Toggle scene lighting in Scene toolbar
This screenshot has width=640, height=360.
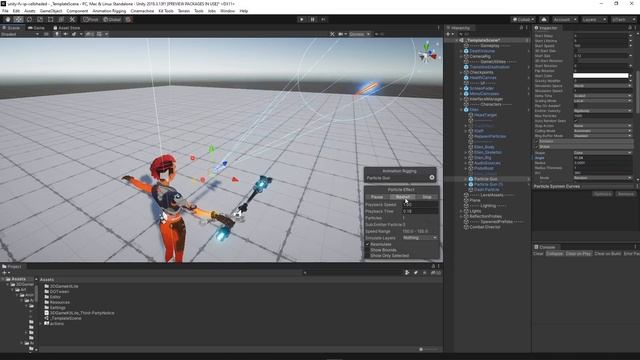coord(57,34)
